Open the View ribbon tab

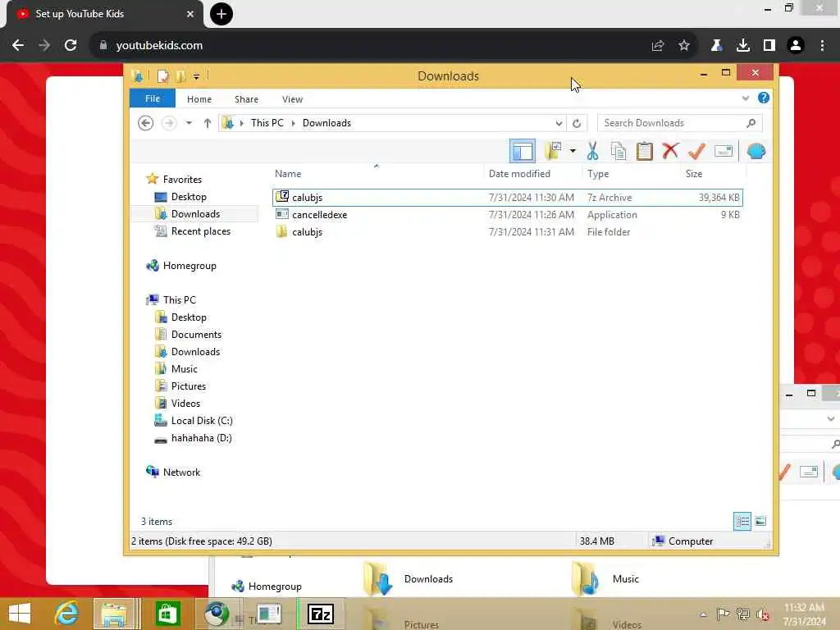click(293, 99)
